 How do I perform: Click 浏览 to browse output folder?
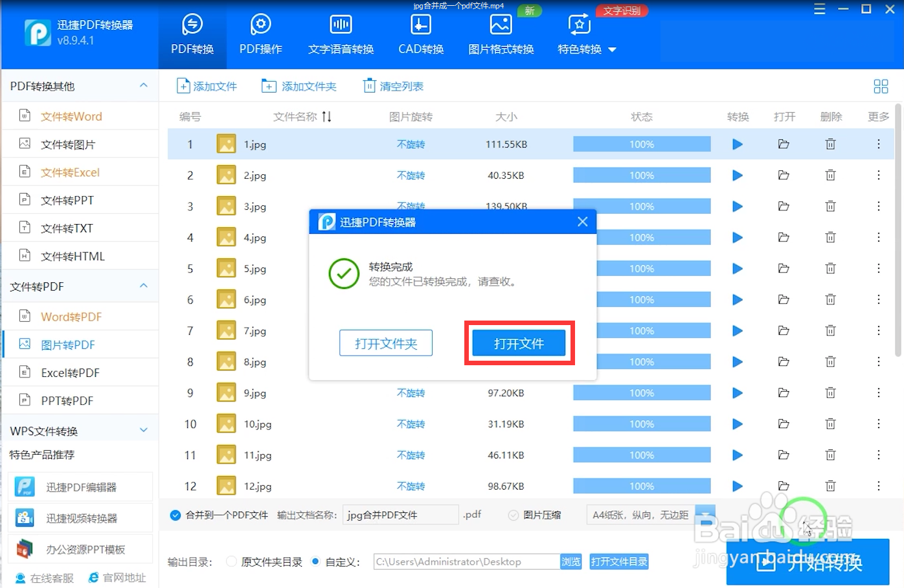[x=571, y=561]
